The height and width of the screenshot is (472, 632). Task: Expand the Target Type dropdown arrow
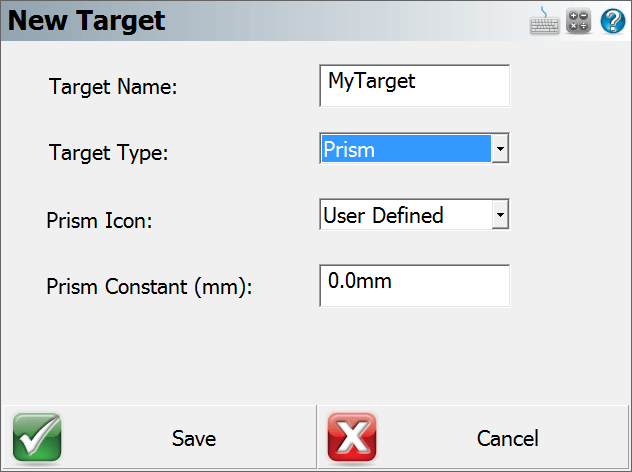click(500, 148)
